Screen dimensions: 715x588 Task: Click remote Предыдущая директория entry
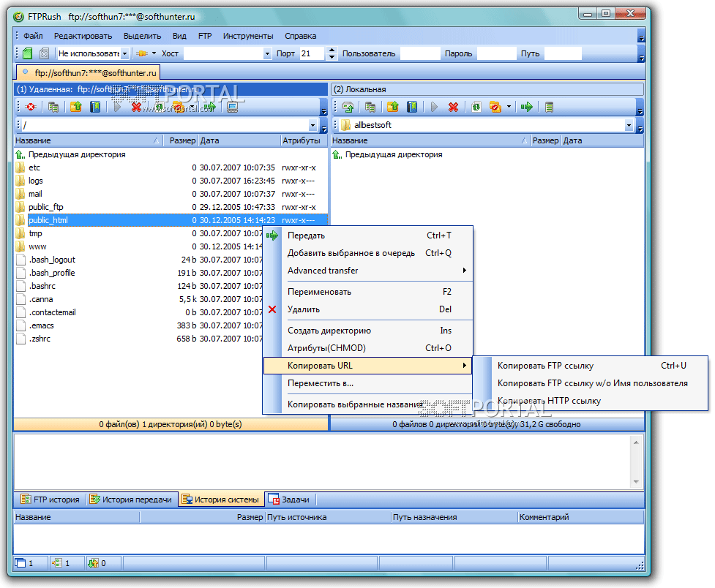click(x=77, y=154)
